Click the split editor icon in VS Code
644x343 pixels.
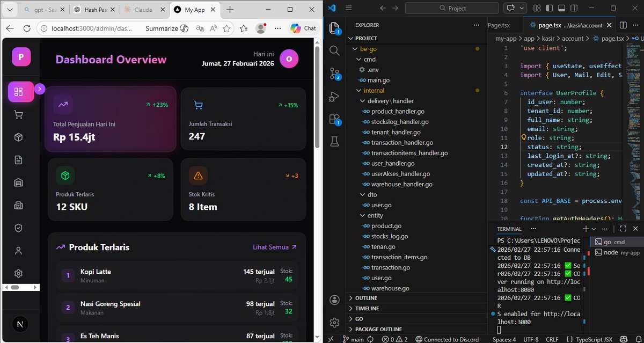[x=623, y=25]
